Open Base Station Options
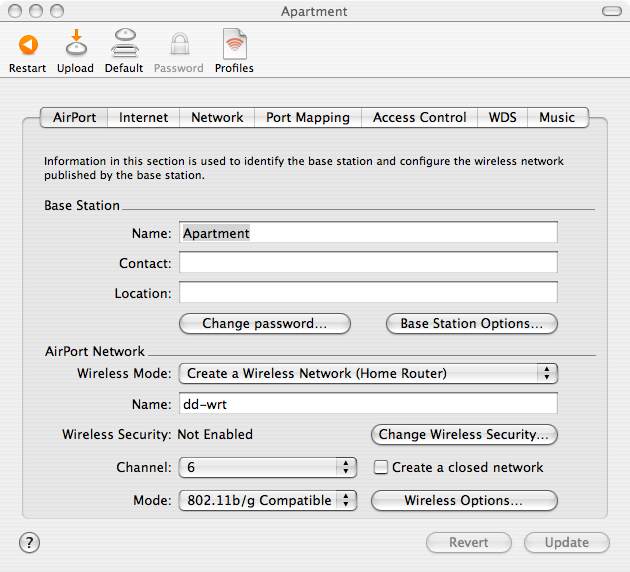The height and width of the screenshot is (572, 630). tap(472, 324)
